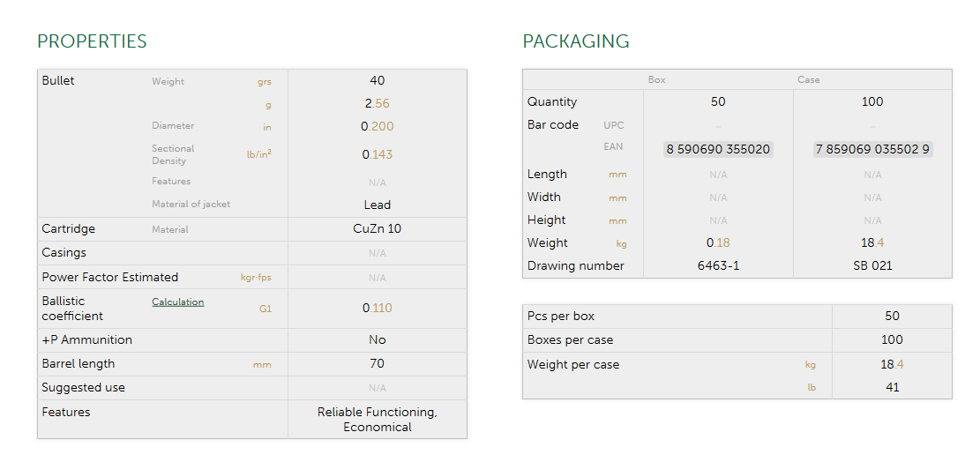Click the ballistic coefficient value 0.110
This screenshot has height=462, width=980.
tap(378, 308)
